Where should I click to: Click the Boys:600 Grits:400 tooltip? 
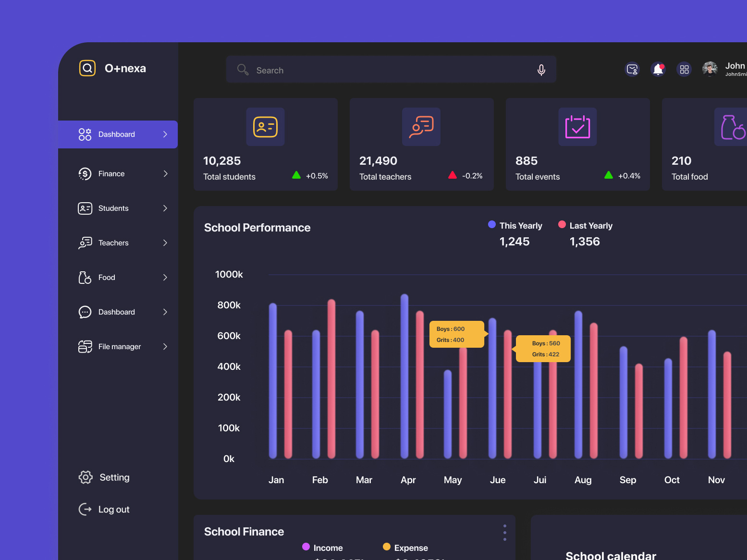click(458, 334)
